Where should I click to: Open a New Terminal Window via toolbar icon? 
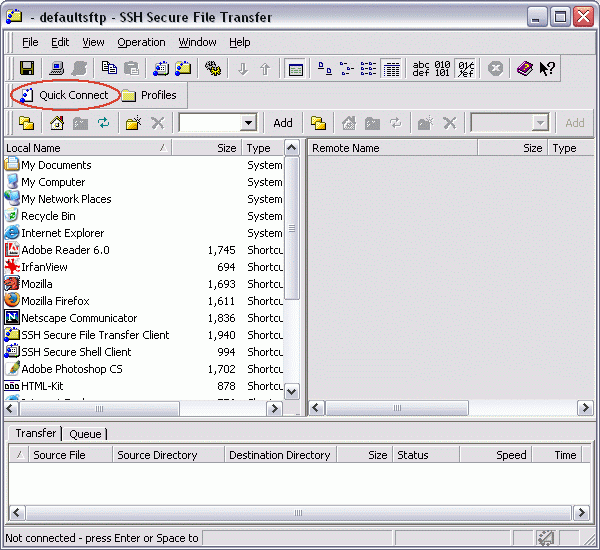[161, 69]
